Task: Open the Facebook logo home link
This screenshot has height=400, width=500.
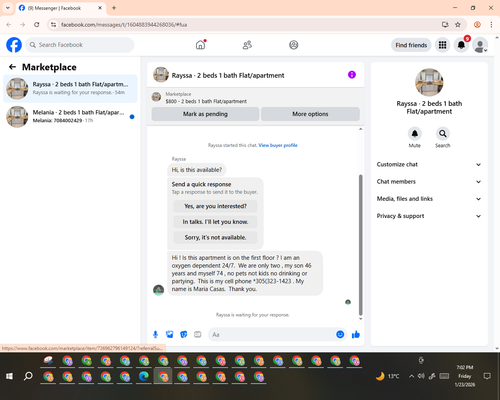Action: 14,45
